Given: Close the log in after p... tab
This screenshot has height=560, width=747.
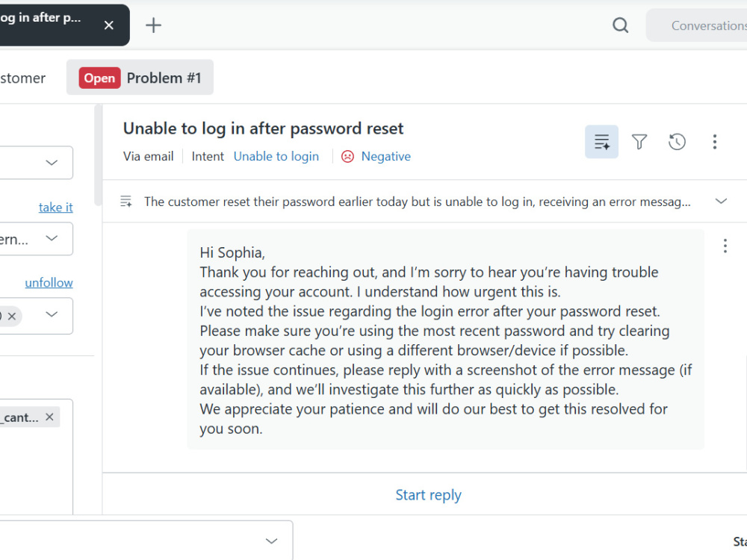Looking at the screenshot, I should [108, 25].
